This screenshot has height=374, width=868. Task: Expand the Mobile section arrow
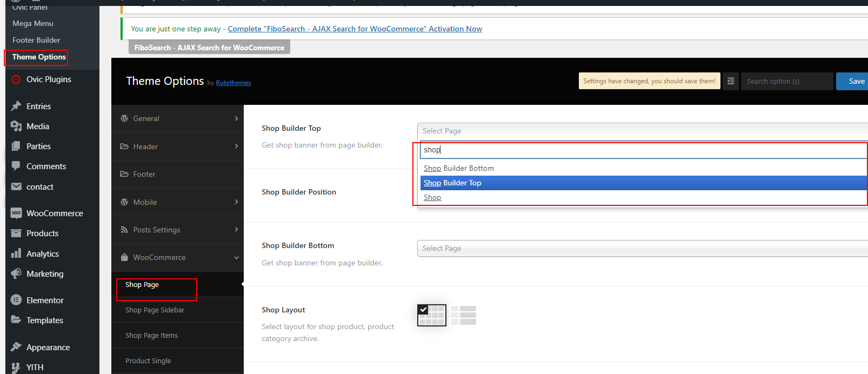point(236,202)
